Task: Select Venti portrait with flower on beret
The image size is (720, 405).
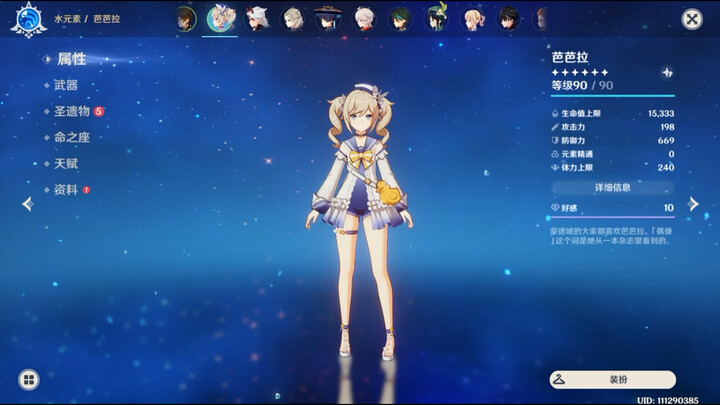Action: click(x=436, y=18)
